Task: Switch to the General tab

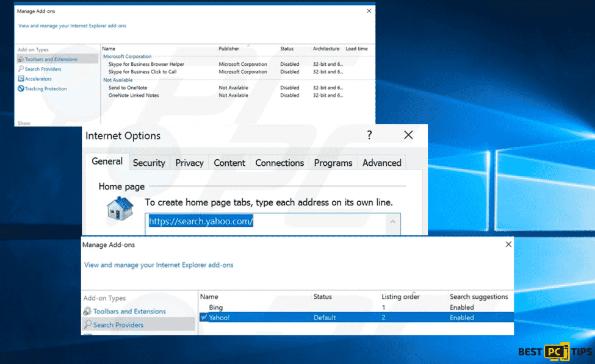Action: [x=107, y=162]
